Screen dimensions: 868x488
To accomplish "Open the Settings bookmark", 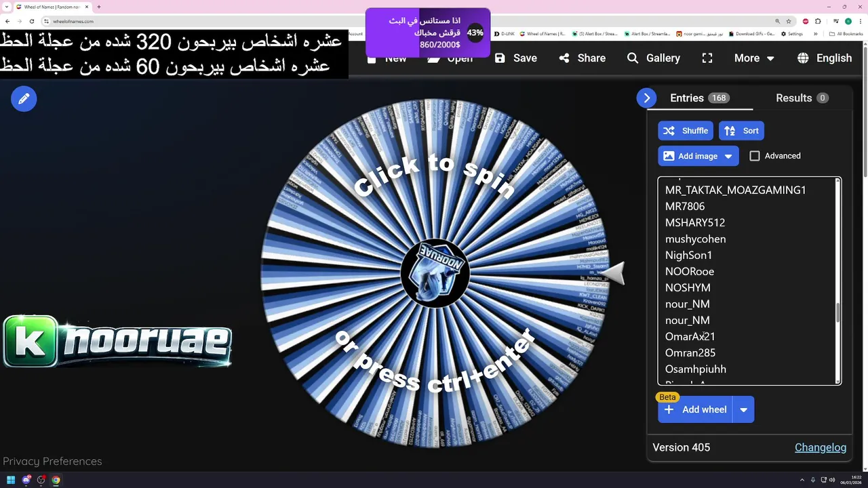I will tap(792, 34).
